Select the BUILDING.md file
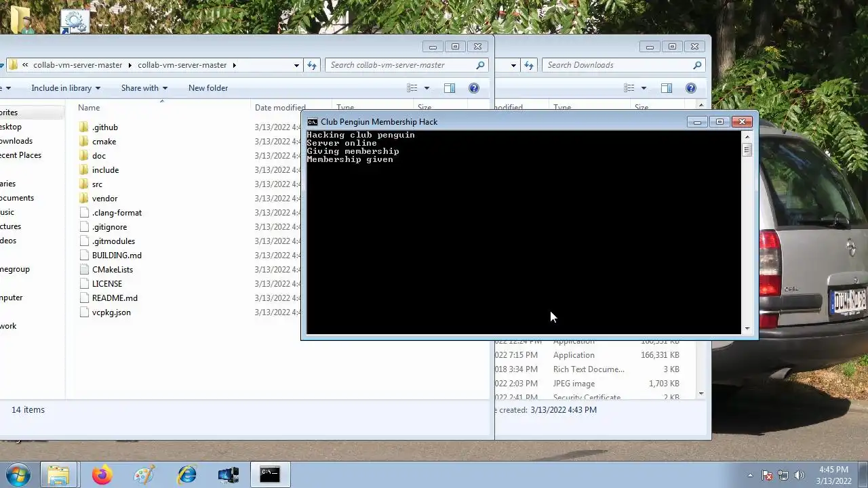This screenshot has height=488, width=868. click(117, 256)
